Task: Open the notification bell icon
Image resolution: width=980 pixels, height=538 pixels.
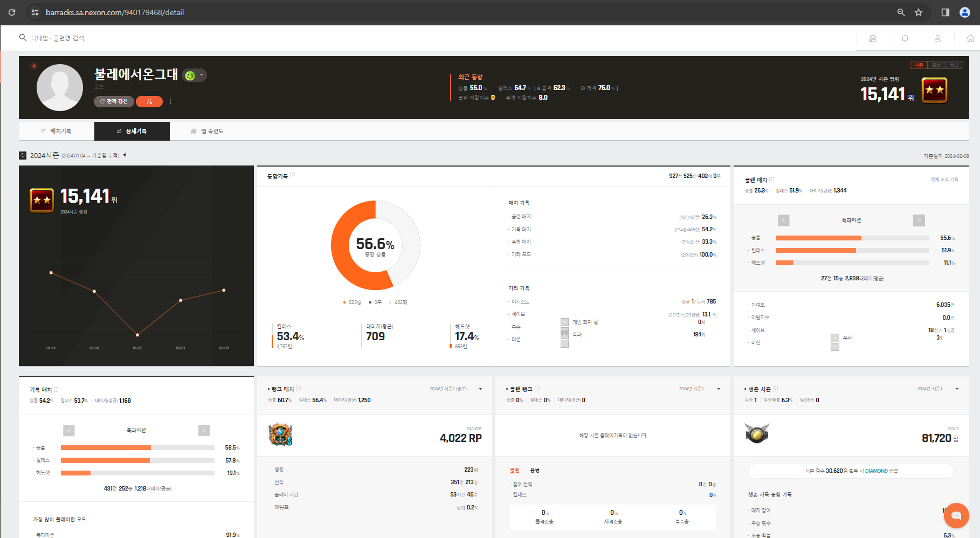Action: point(905,38)
